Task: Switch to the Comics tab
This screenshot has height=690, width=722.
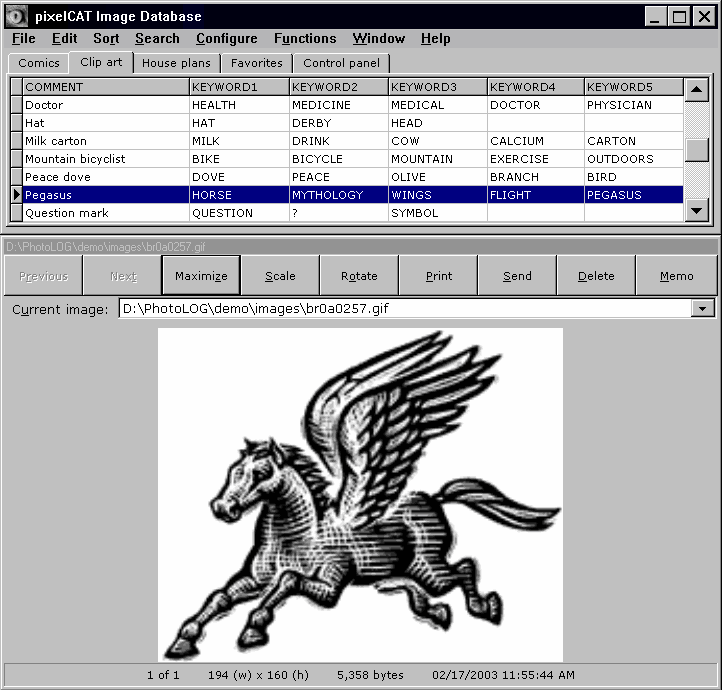Action: (39, 63)
